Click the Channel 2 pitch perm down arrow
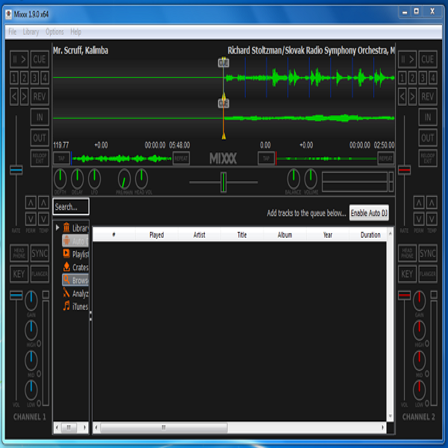The width and height of the screenshot is (448, 448). click(419, 219)
